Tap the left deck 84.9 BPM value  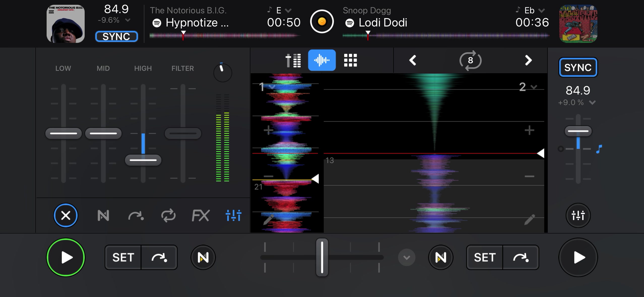116,9
